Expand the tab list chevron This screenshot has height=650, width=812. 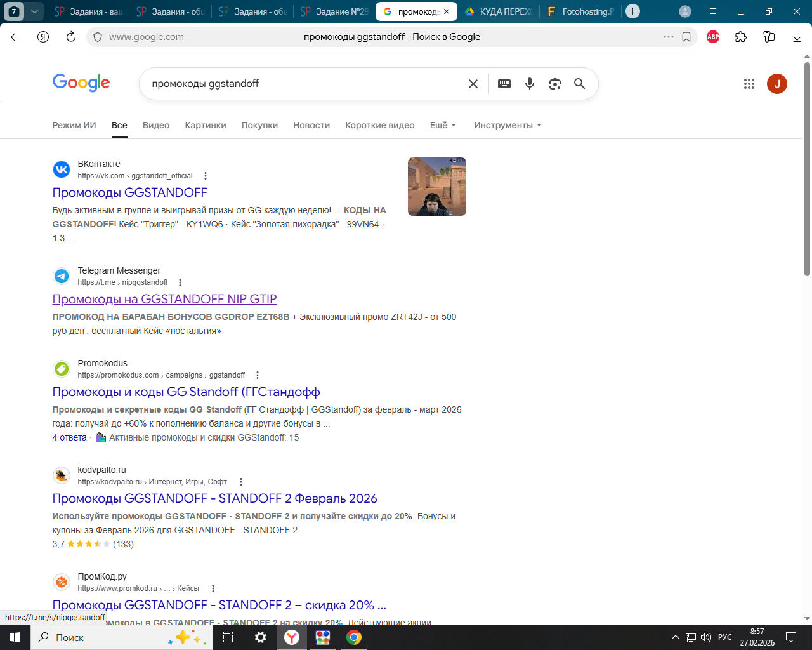click(34, 11)
